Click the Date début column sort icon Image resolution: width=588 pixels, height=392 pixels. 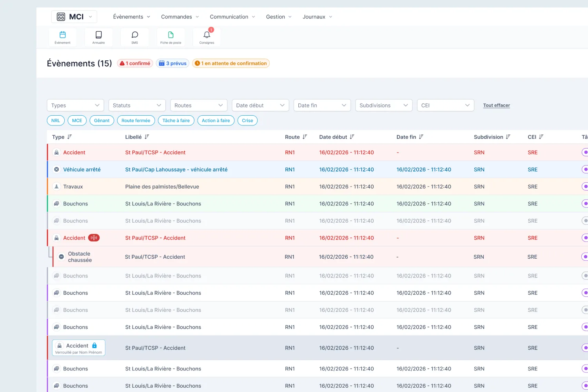tap(352, 137)
